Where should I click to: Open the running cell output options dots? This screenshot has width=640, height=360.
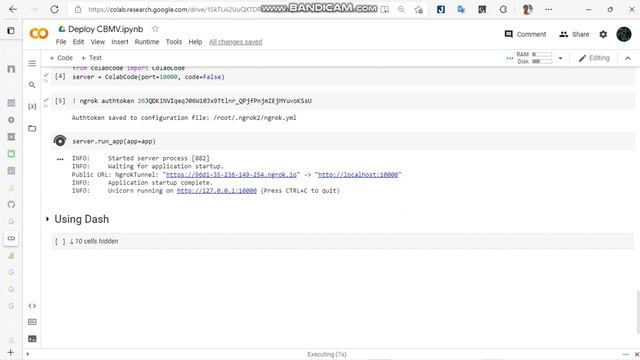click(x=60, y=159)
